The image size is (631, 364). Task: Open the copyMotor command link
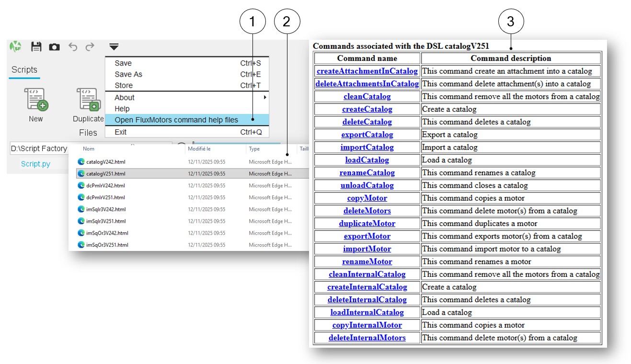[367, 198]
